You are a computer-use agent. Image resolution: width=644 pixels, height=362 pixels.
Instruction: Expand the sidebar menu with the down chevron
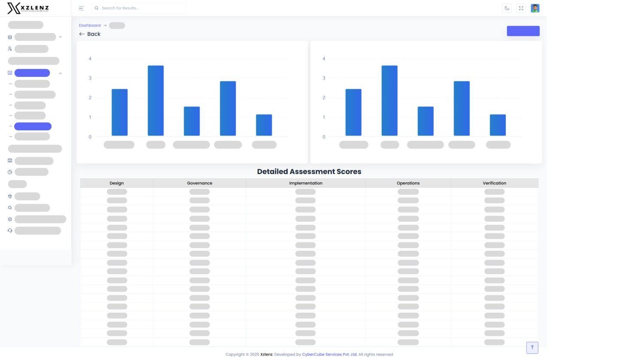pyautogui.click(x=61, y=37)
